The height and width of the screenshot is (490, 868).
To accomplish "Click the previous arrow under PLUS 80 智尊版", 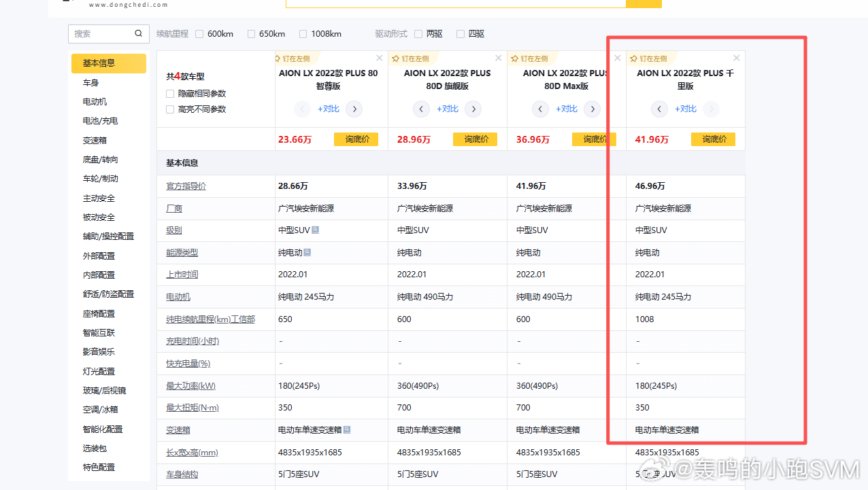I will click(302, 109).
